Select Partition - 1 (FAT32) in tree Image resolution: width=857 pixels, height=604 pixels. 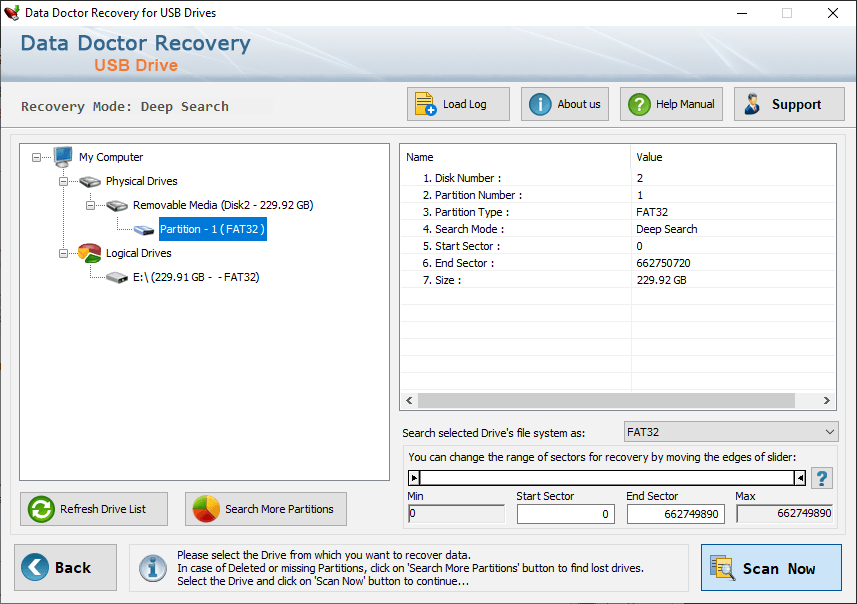tap(213, 230)
